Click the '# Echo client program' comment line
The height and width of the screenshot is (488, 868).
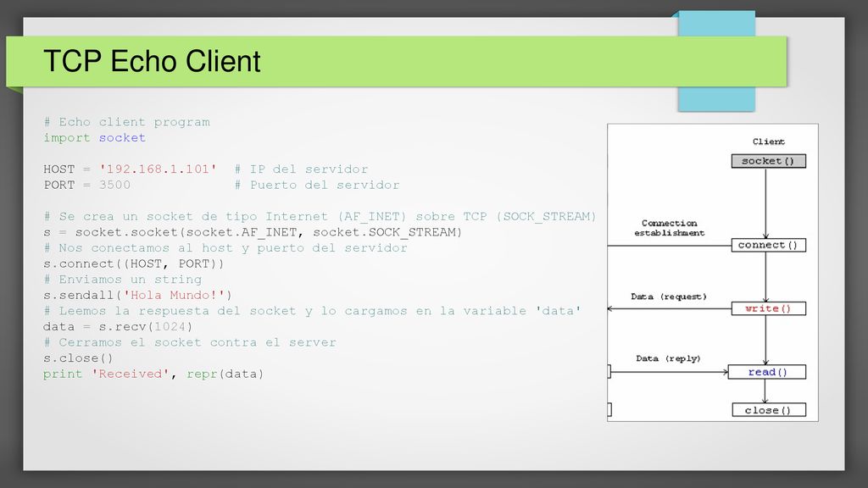point(127,122)
